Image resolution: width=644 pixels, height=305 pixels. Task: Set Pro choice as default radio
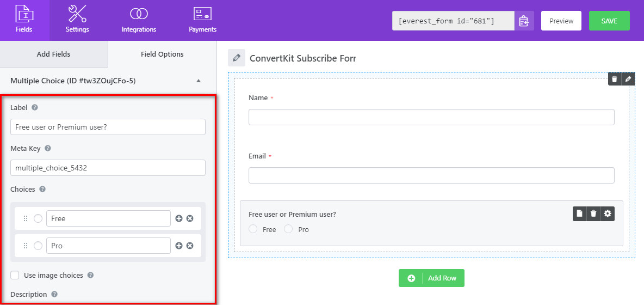38,246
